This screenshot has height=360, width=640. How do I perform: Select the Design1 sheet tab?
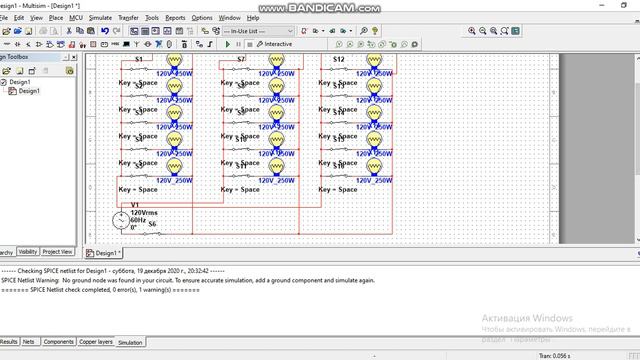coord(104,253)
